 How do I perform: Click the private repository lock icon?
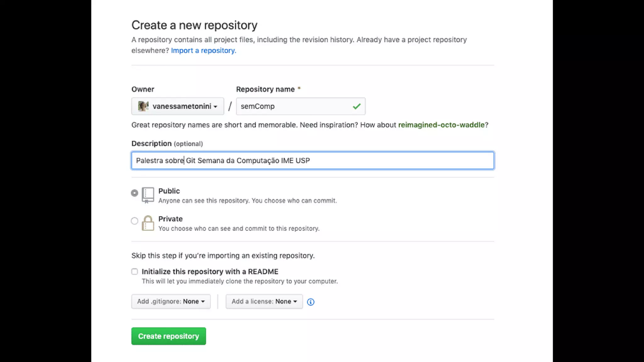point(148,223)
